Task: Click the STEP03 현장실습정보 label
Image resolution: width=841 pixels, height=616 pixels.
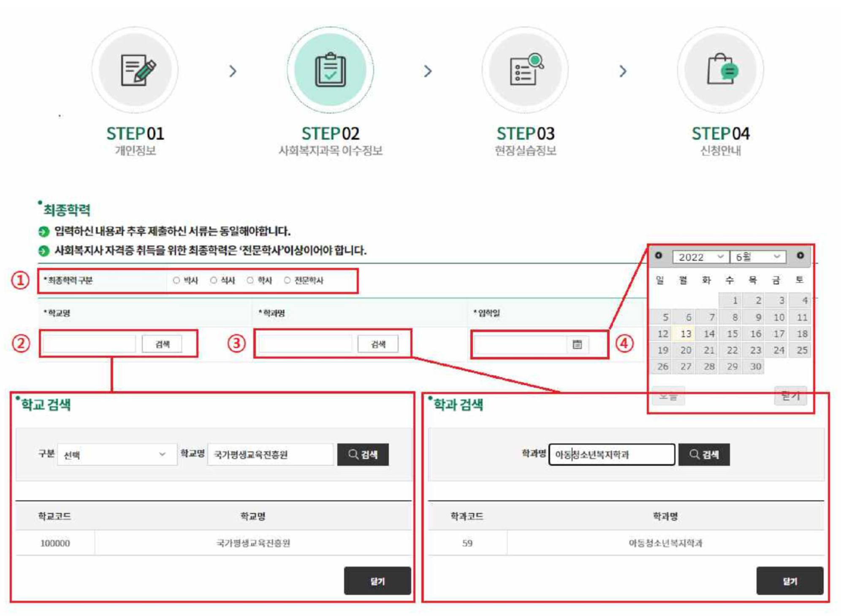Action: point(526,151)
